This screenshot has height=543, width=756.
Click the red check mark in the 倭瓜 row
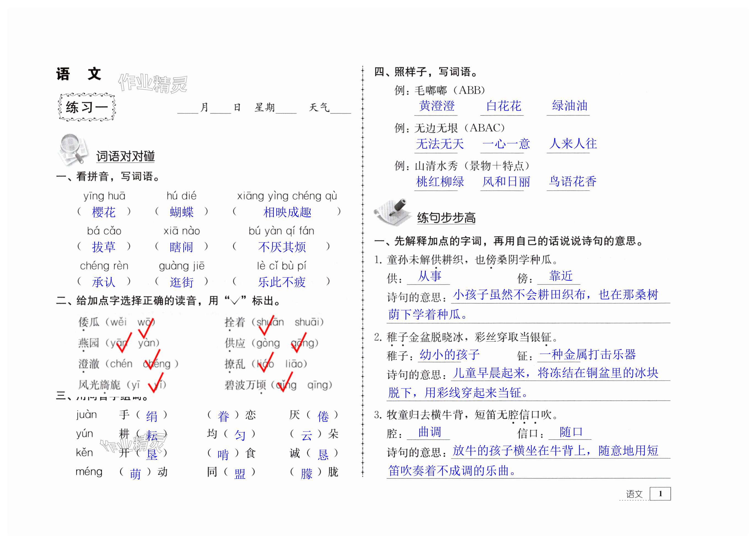pos(146,328)
